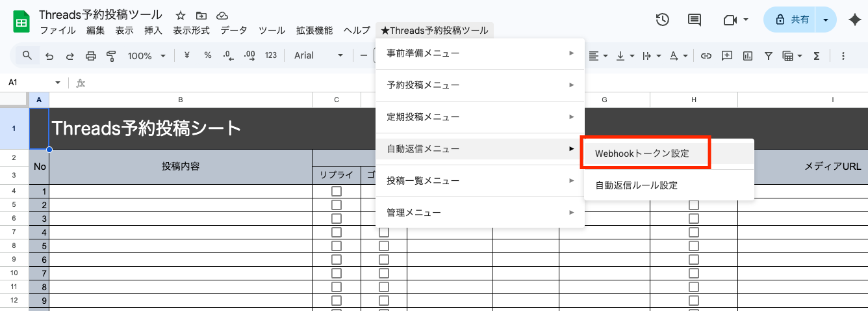Open the comments panel icon
This screenshot has width=868, height=311.
point(695,20)
